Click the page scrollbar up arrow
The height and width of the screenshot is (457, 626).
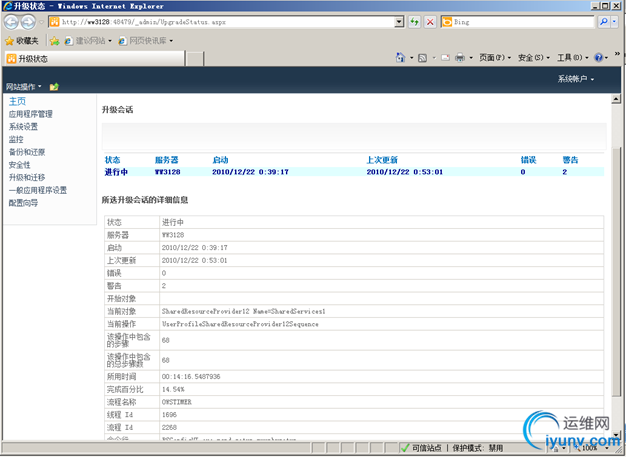616,99
